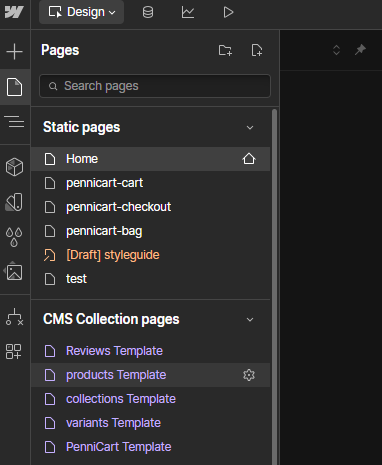Open the test page
The height and width of the screenshot is (465, 382).
click(x=151, y=279)
